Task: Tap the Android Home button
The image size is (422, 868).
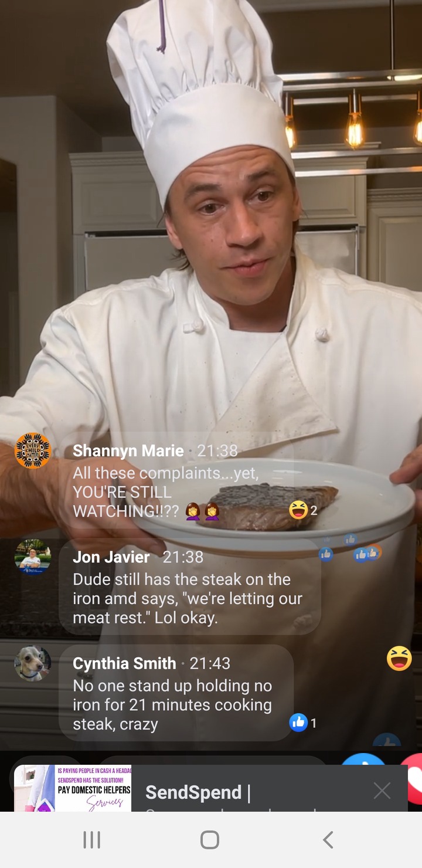Action: 210,840
